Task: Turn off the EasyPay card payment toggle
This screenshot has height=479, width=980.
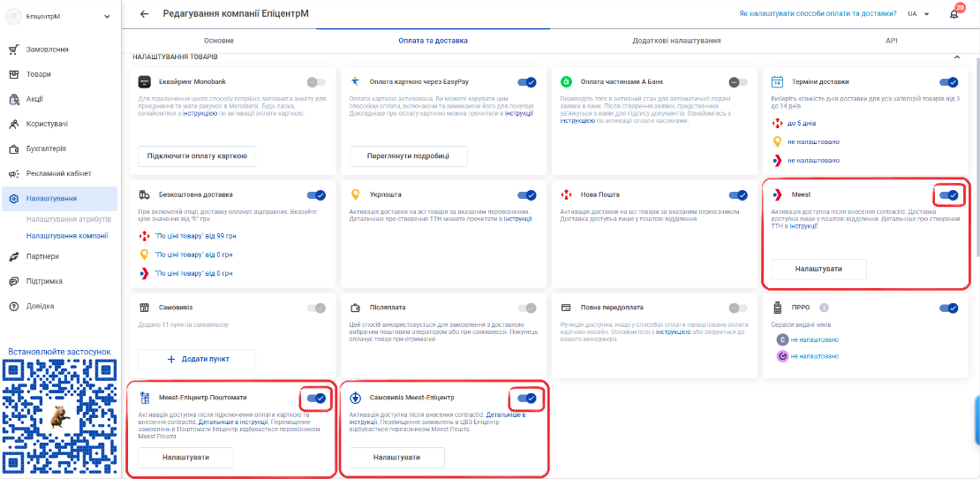Action: coord(527,82)
